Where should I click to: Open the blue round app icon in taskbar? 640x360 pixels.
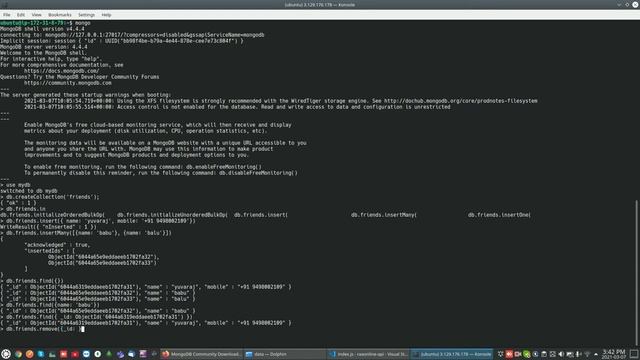point(86,354)
